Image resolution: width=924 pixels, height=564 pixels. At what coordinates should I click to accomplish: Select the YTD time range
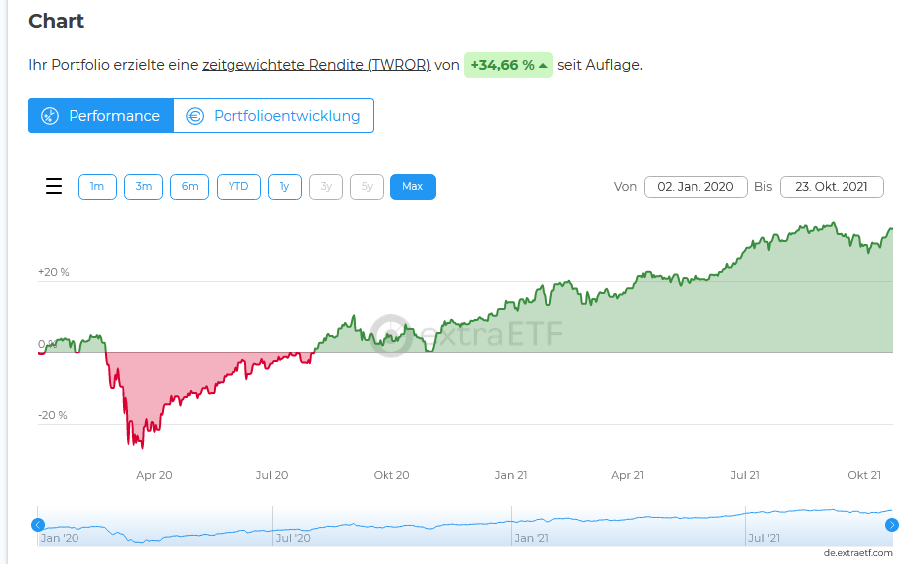point(238,187)
